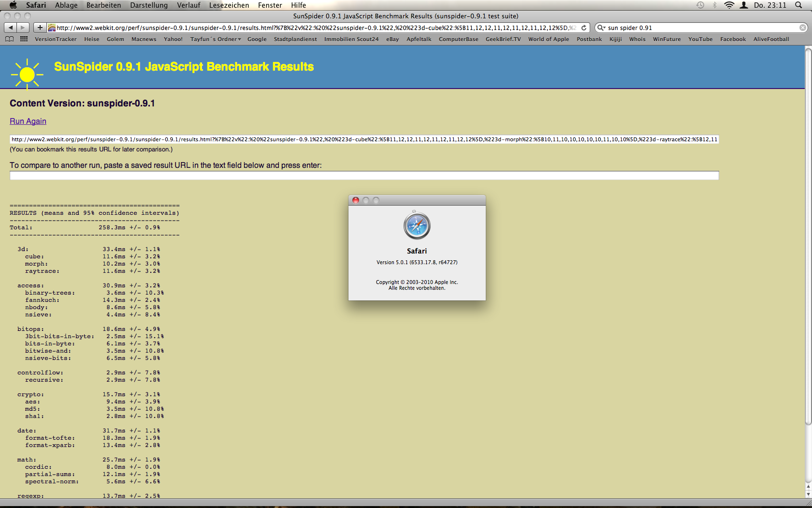Click the SunSpider sun logo

tap(27, 74)
